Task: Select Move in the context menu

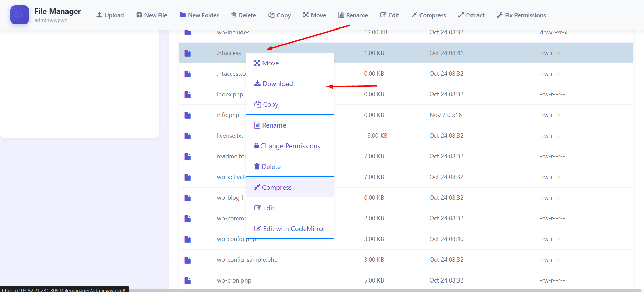Action: (x=267, y=63)
